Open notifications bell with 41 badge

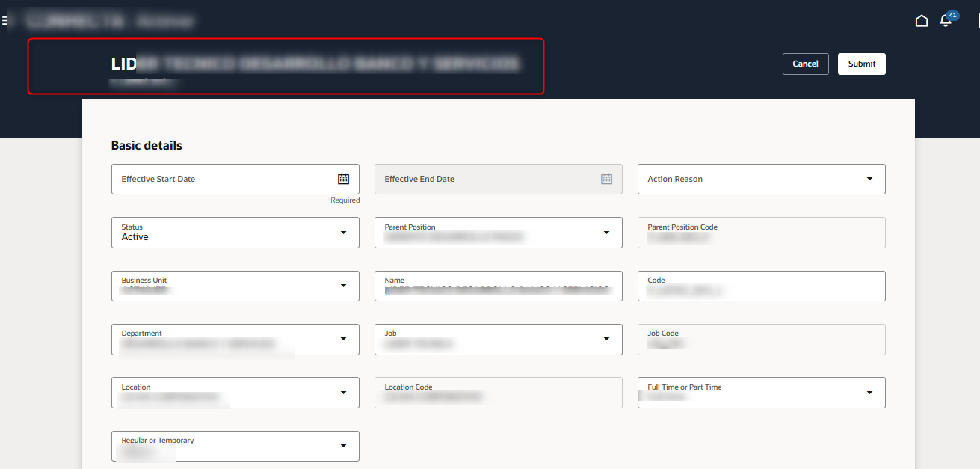[948, 19]
